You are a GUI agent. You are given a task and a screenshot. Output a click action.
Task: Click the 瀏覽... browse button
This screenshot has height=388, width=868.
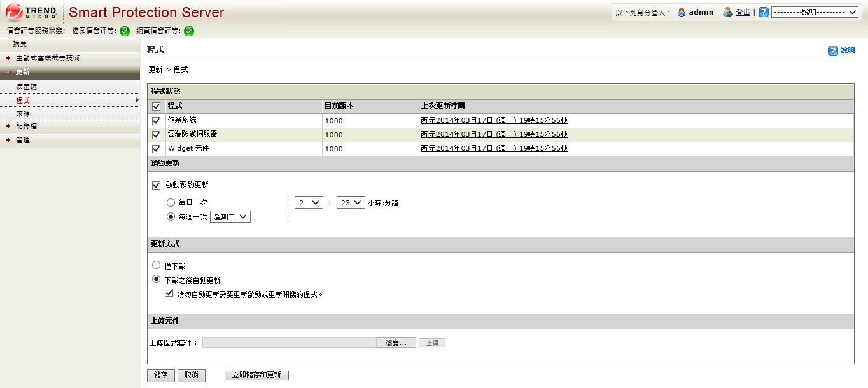pyautogui.click(x=396, y=343)
